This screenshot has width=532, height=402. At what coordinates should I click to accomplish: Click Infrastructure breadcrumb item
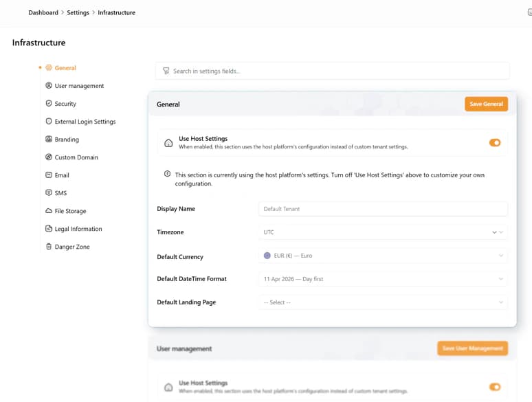coord(116,12)
